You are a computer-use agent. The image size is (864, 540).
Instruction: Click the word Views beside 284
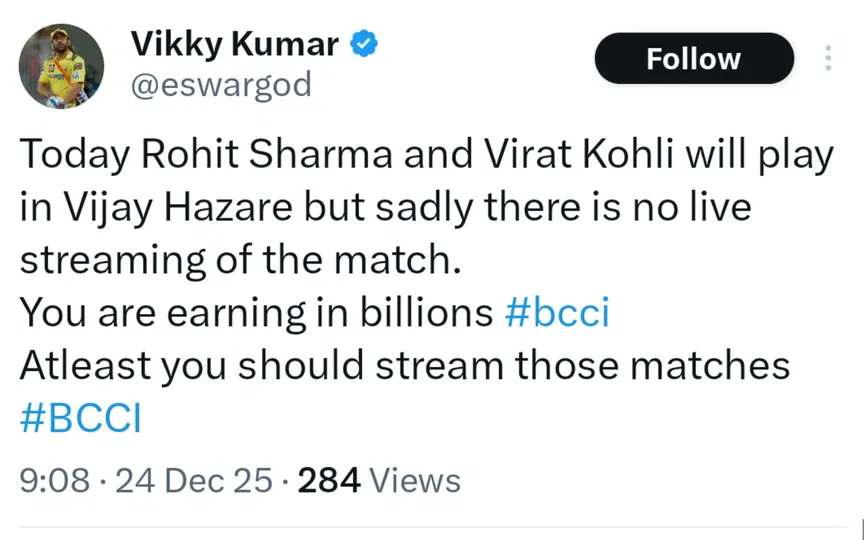(415, 481)
